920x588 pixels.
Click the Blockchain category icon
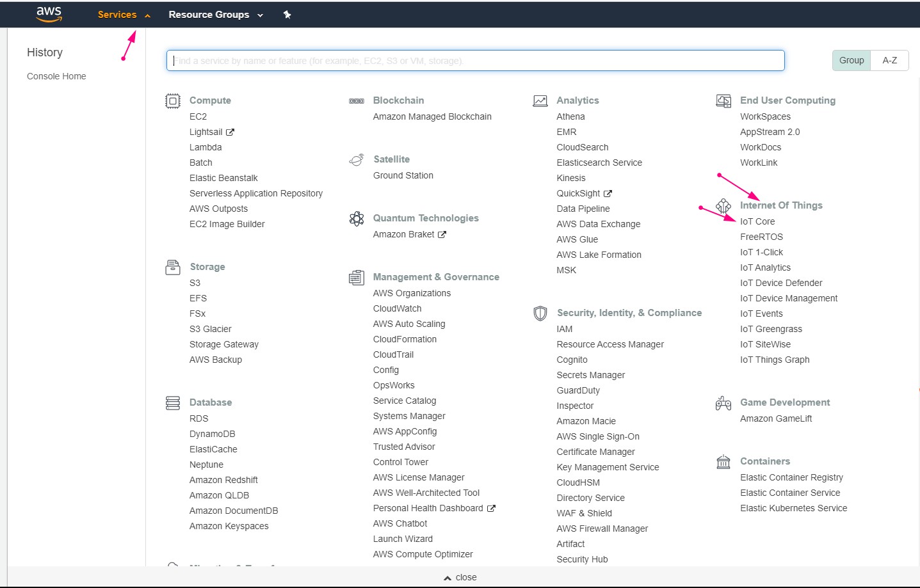357,101
